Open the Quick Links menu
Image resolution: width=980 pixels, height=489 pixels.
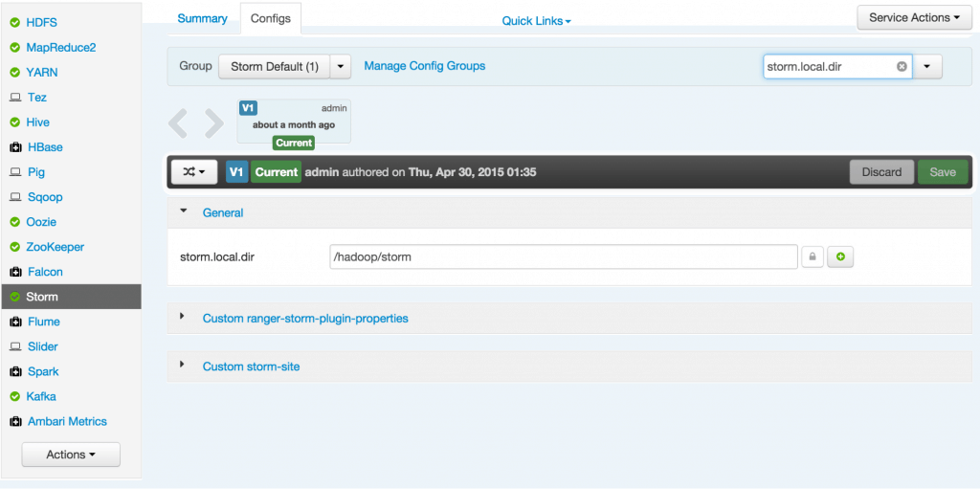click(536, 21)
